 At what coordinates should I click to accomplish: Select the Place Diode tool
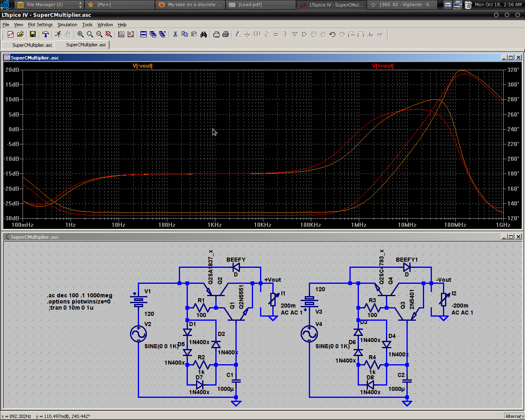click(295, 34)
